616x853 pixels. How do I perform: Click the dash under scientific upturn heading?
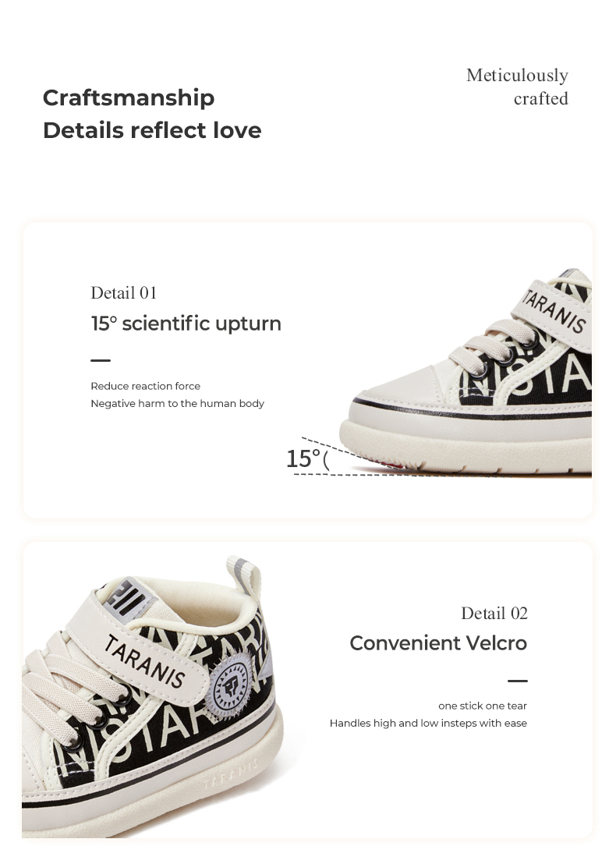tap(101, 360)
